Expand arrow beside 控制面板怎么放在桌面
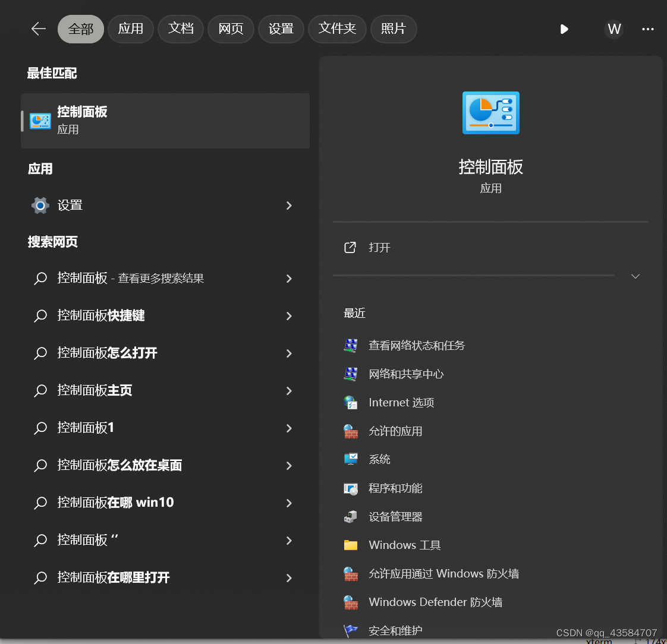Viewport: 667px width, 644px height. point(289,465)
